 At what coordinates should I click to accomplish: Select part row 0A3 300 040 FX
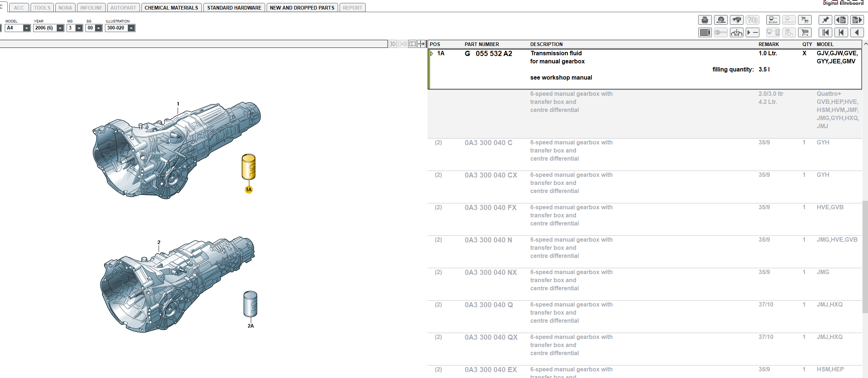pos(644,219)
